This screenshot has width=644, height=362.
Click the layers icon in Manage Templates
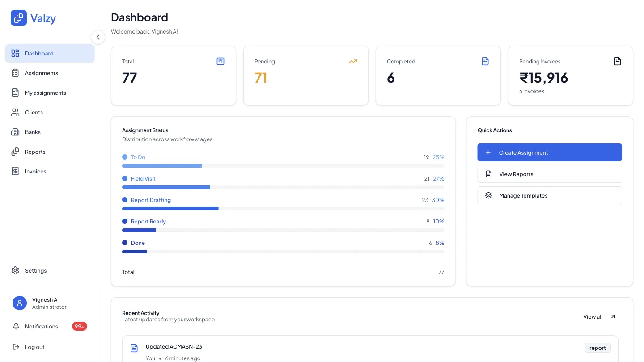point(488,195)
